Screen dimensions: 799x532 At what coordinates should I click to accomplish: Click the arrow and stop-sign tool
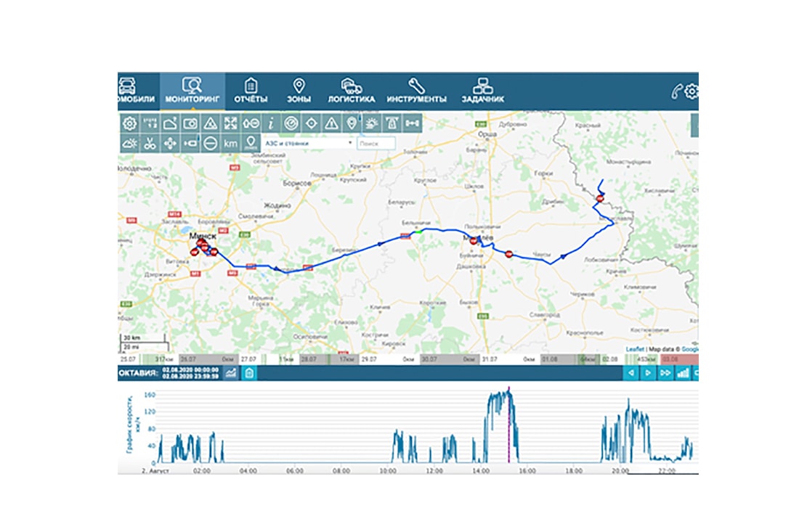coord(251,123)
